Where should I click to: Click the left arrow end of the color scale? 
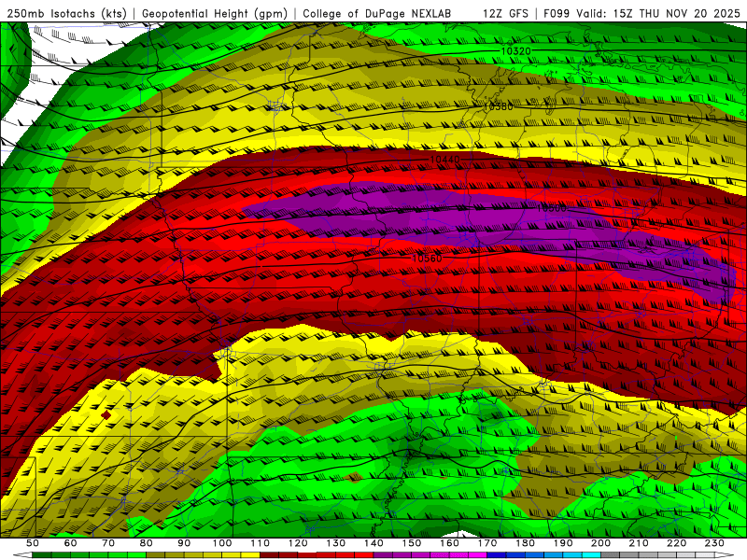coord(22,555)
